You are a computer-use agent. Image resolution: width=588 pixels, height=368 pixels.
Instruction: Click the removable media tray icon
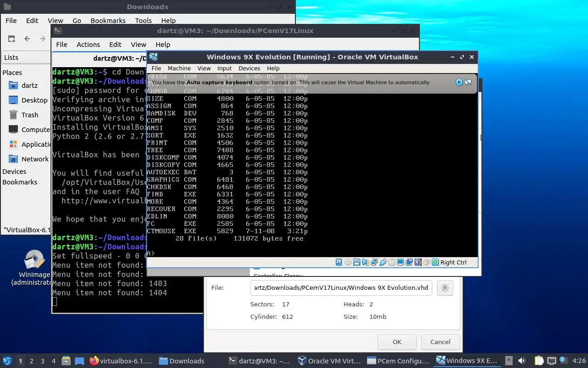(x=509, y=361)
